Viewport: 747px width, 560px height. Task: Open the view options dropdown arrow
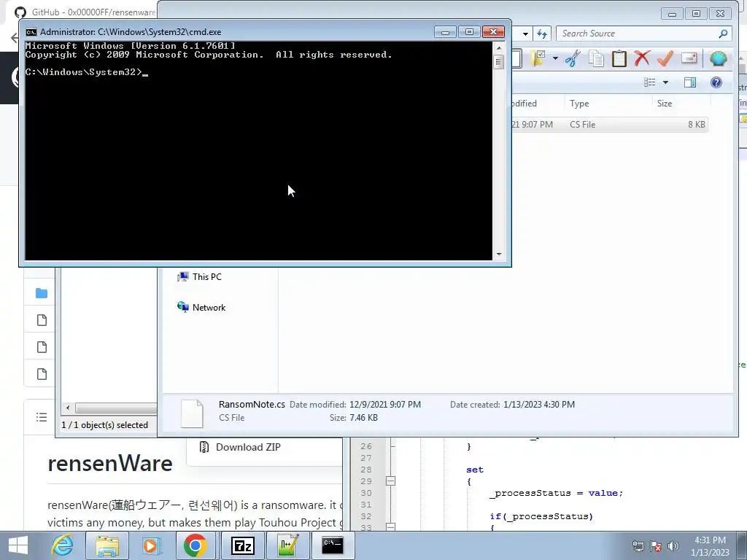tap(665, 82)
